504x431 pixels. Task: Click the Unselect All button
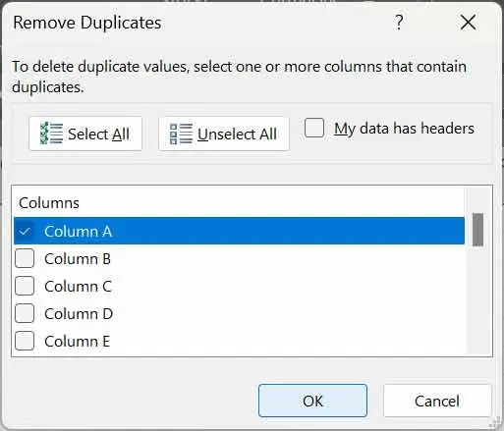[224, 134]
